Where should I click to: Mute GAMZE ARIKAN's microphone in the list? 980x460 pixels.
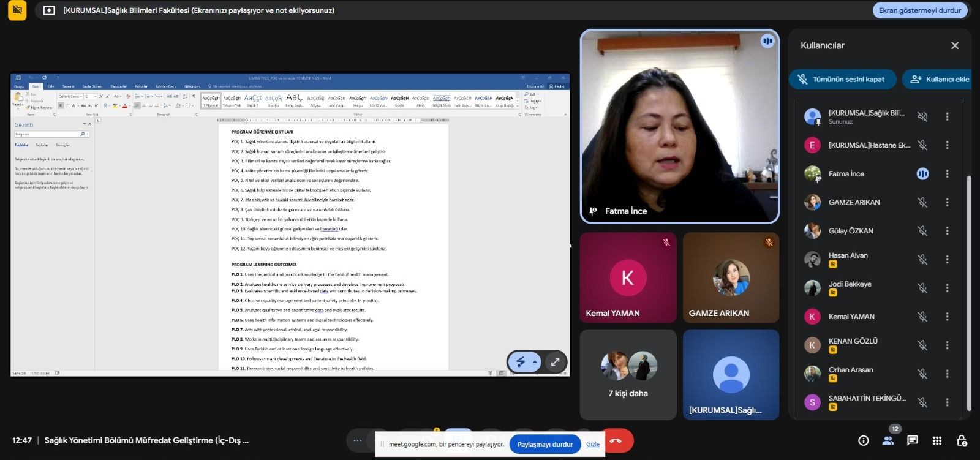[922, 202]
